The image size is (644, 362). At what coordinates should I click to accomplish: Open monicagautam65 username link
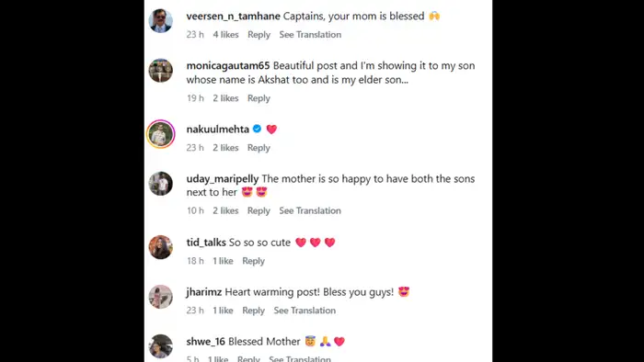coord(228,65)
